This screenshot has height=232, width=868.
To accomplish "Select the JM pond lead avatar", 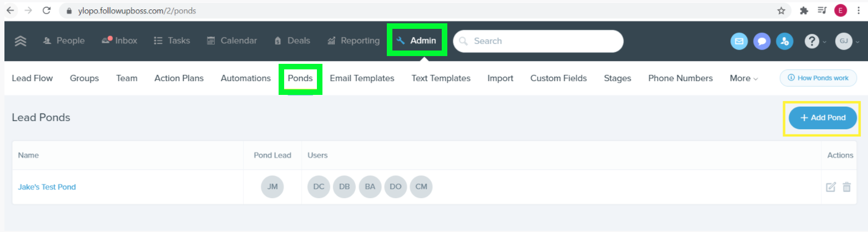I will (x=272, y=187).
